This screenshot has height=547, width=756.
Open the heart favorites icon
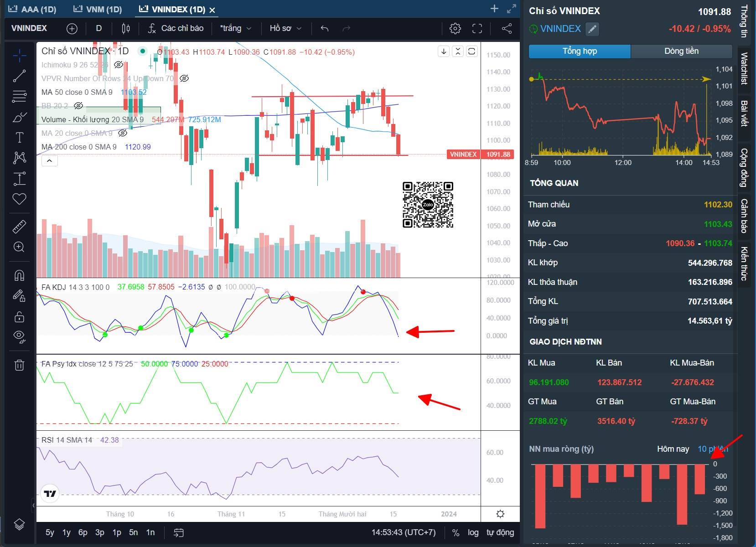pos(19,199)
